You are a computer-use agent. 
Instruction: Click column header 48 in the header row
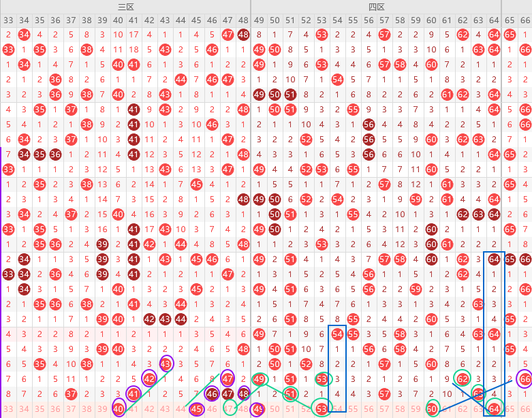click(x=243, y=20)
